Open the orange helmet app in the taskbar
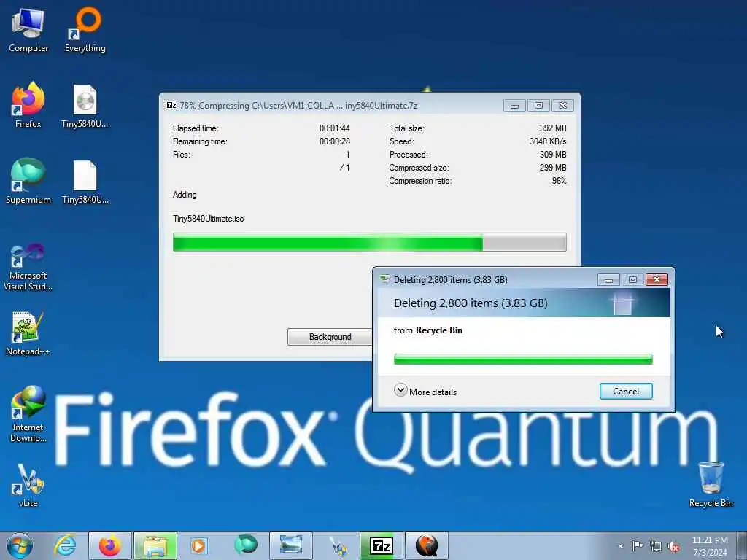The image size is (747, 560). (427, 545)
